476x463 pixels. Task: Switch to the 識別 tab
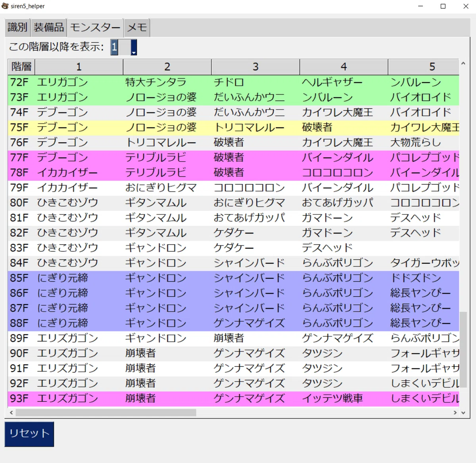click(x=17, y=27)
